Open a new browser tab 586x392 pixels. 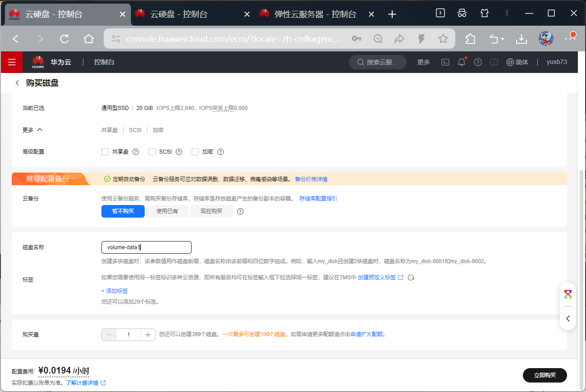coord(392,14)
